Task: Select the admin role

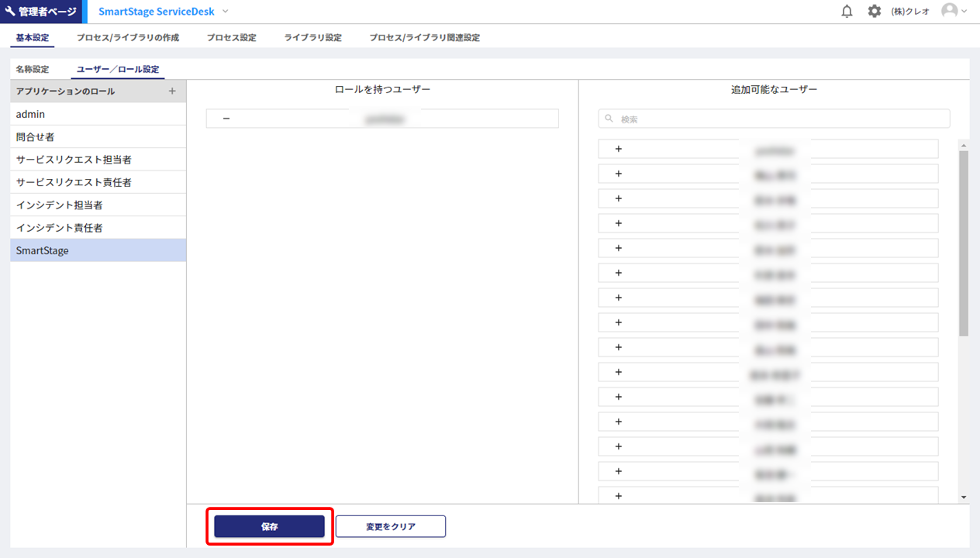Action: click(31, 114)
